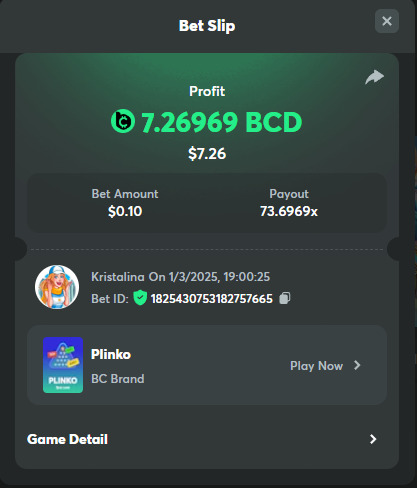This screenshot has height=488, width=417.
Task: Click the green verified shield icon
Action: click(x=140, y=298)
